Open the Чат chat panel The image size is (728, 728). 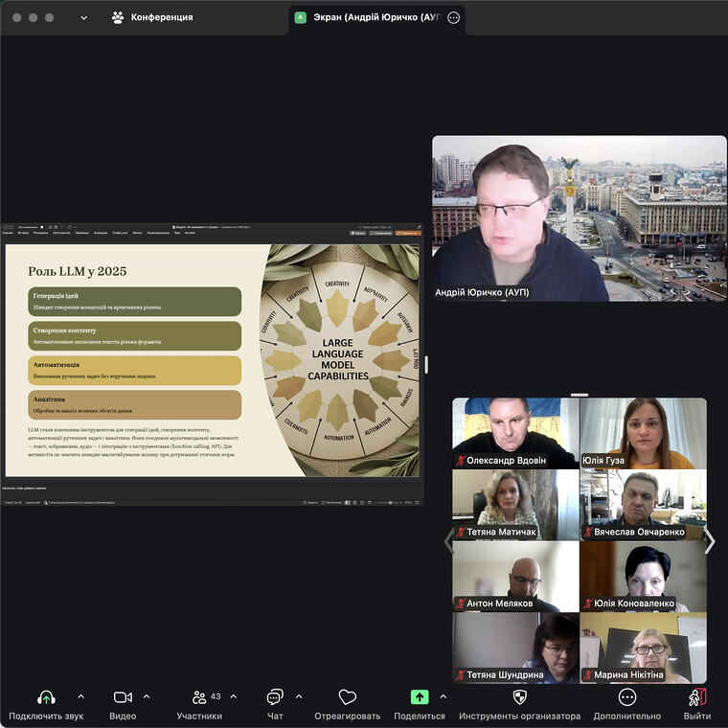coord(275,697)
